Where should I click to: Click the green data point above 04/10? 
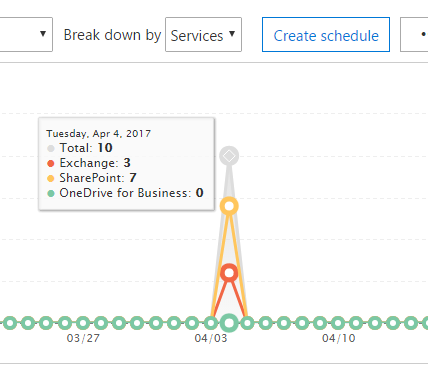coord(338,323)
